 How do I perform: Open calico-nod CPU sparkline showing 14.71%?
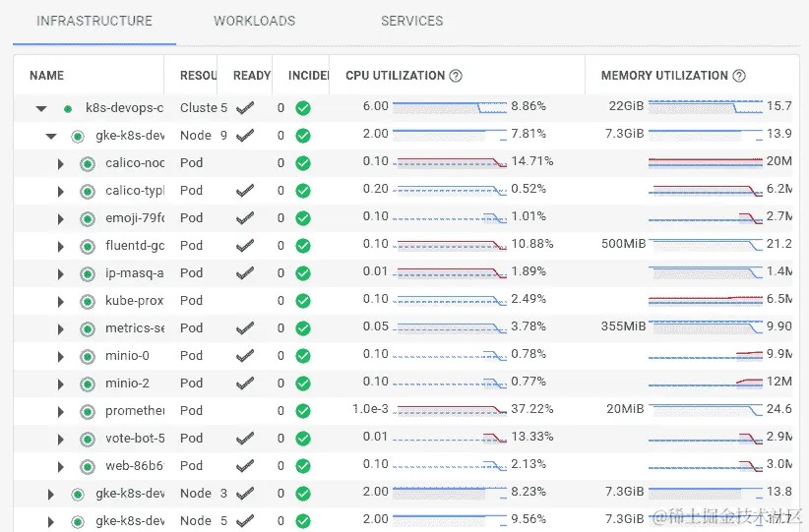450,162
